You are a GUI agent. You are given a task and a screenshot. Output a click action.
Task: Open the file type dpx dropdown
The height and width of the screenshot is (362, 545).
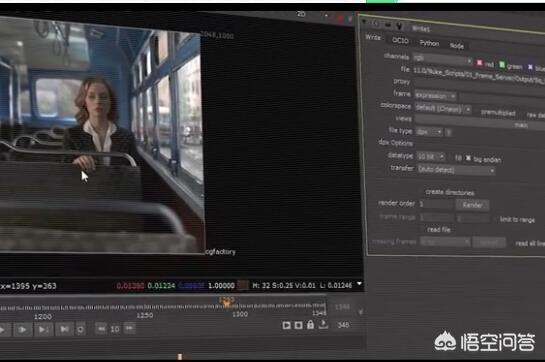pyautogui.click(x=429, y=132)
